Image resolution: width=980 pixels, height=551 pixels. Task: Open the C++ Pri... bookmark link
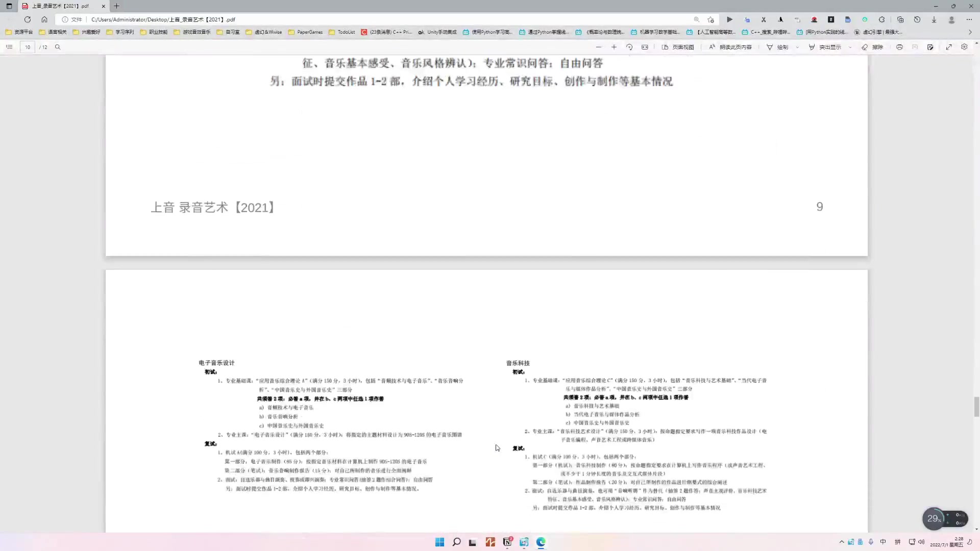pos(386,32)
